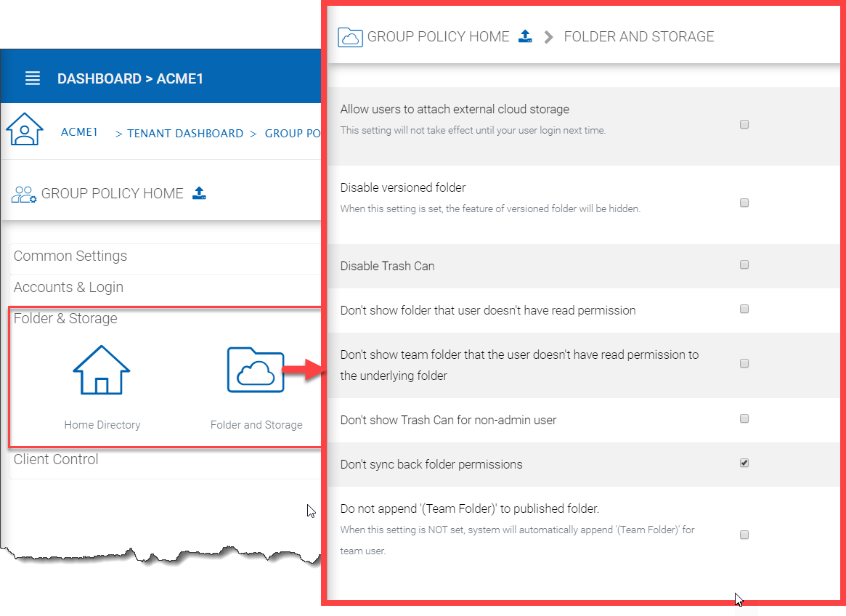Click the cloud folder icon in right panel header
This screenshot has width=846, height=616.
point(350,37)
